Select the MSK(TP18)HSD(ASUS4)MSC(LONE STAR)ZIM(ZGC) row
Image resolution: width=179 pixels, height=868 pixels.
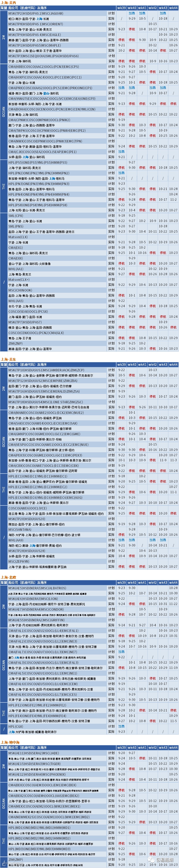click(x=57, y=402)
